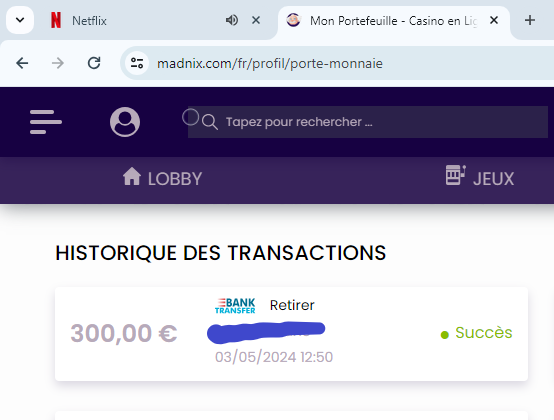
Task: Go forward to the next page
Action: click(x=58, y=63)
